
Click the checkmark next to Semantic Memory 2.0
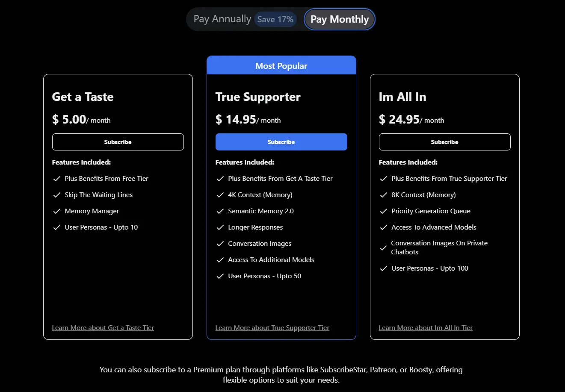pos(220,211)
